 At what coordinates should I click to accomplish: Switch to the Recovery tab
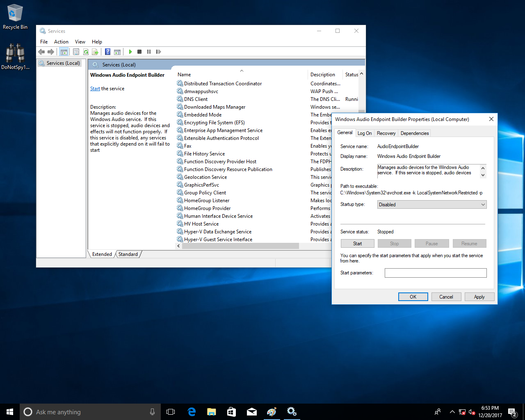pyautogui.click(x=386, y=133)
